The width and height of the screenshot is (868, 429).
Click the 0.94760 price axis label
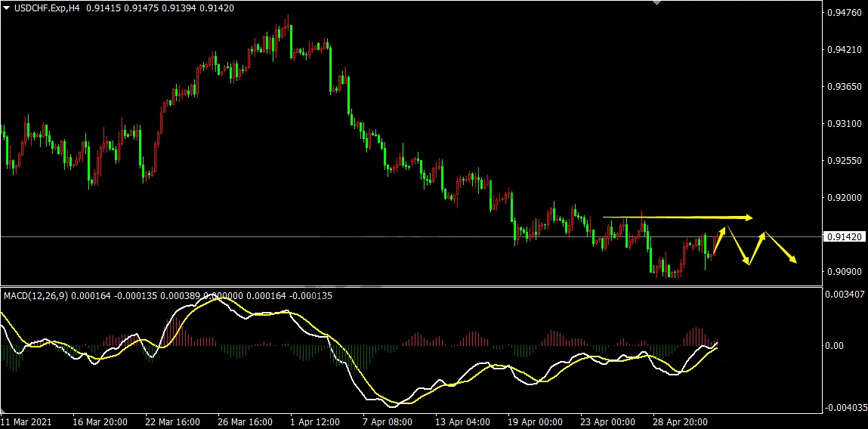click(x=845, y=12)
